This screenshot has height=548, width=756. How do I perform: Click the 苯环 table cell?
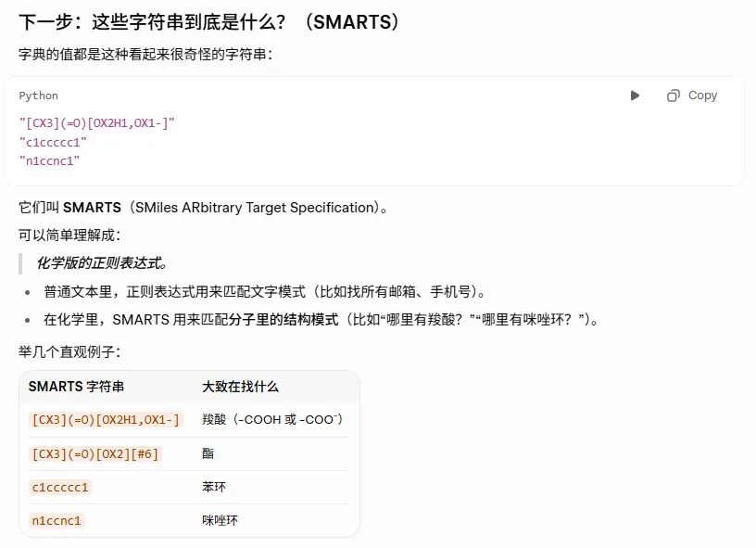214,487
